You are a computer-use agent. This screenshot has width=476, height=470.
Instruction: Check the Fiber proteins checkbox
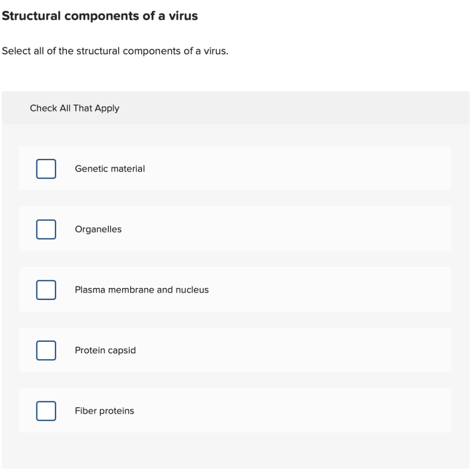tap(46, 411)
